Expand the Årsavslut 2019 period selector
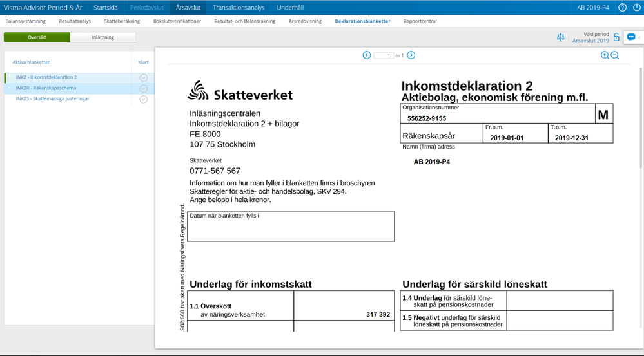Viewport: 644px width, 356px height. (x=590, y=41)
